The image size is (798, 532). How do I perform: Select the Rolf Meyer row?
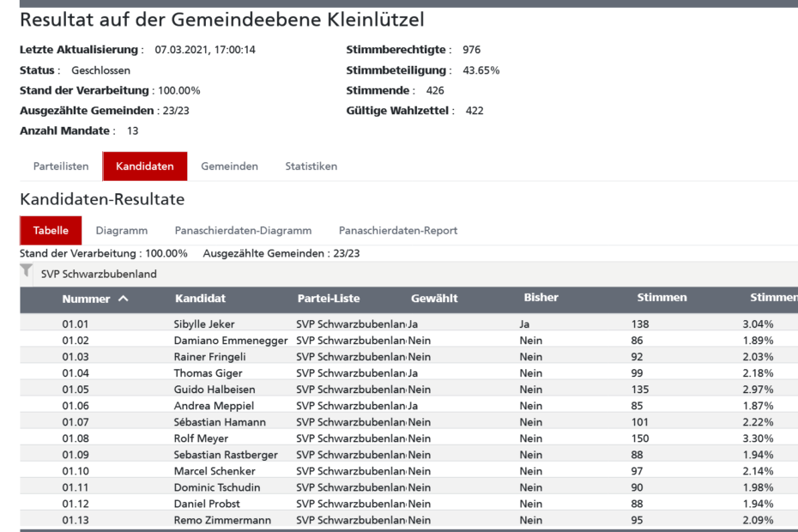pyautogui.click(x=201, y=438)
